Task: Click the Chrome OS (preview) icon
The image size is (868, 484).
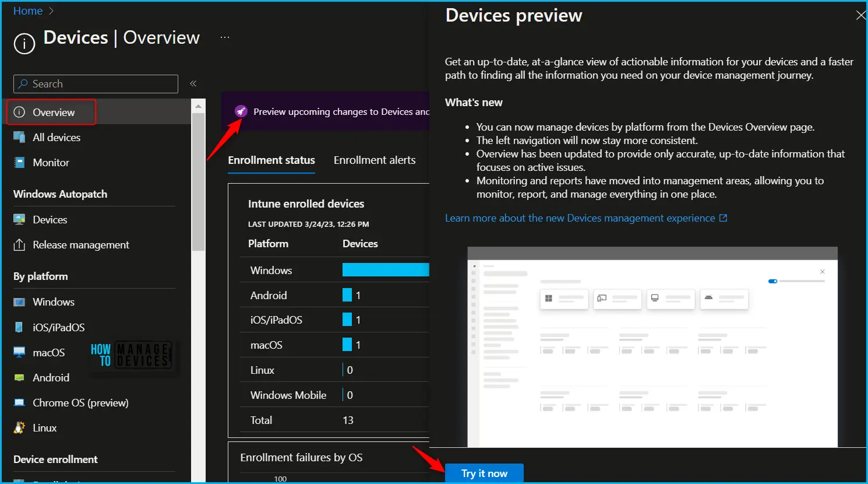Action: (x=19, y=403)
